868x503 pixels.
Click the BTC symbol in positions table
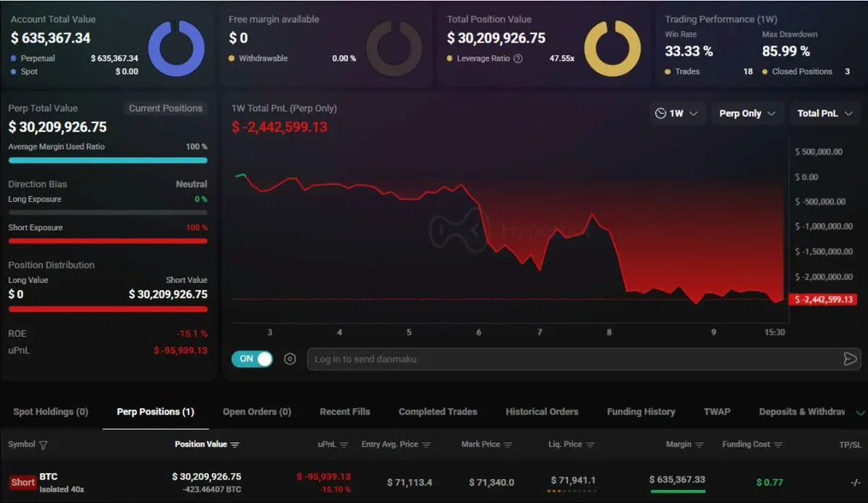pyautogui.click(x=48, y=477)
